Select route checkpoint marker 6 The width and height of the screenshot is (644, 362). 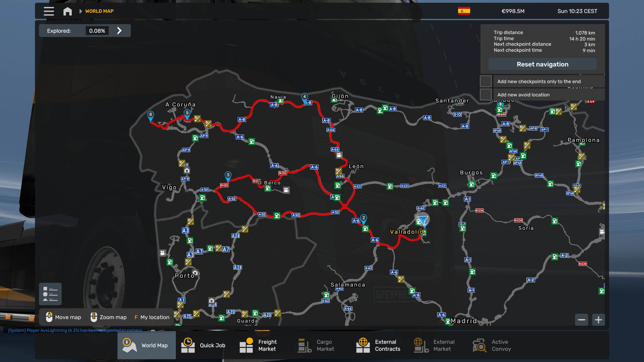pos(150,115)
